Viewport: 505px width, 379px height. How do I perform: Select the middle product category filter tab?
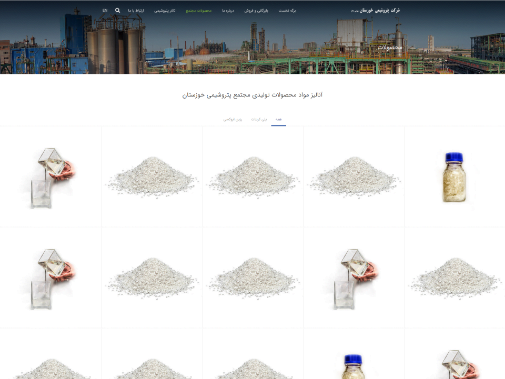coord(259,119)
